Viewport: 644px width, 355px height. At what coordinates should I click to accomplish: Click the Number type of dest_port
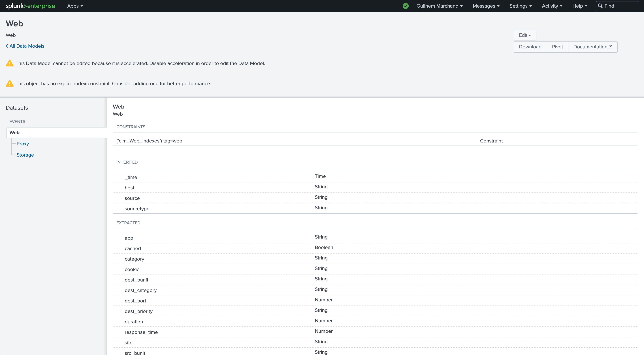(x=323, y=300)
